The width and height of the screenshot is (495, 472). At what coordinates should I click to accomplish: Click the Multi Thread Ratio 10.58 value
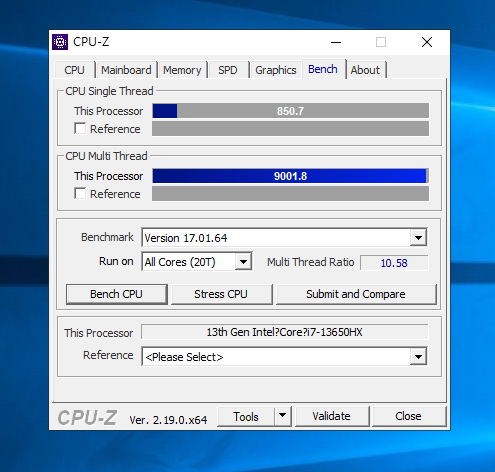click(x=394, y=263)
